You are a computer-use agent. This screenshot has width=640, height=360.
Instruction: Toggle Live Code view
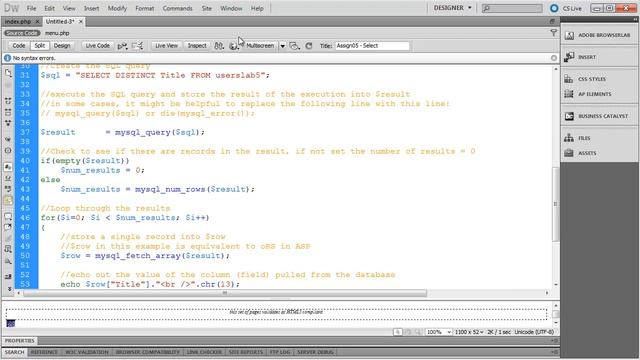pyautogui.click(x=98, y=46)
